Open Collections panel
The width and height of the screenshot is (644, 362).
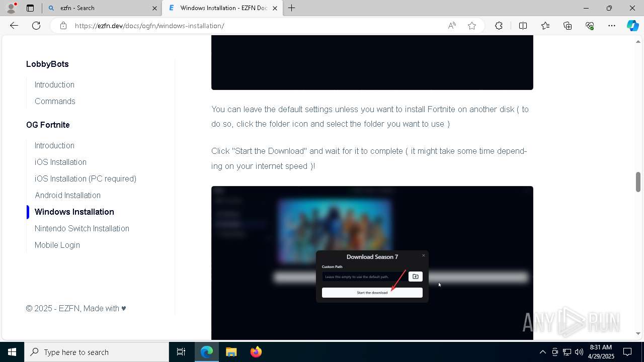[x=568, y=26]
